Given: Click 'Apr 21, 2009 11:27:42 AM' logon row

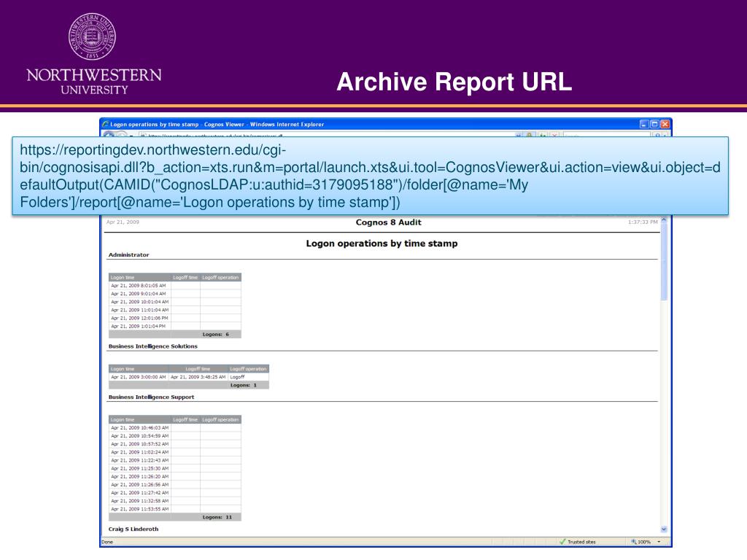Looking at the screenshot, I should point(175,493).
